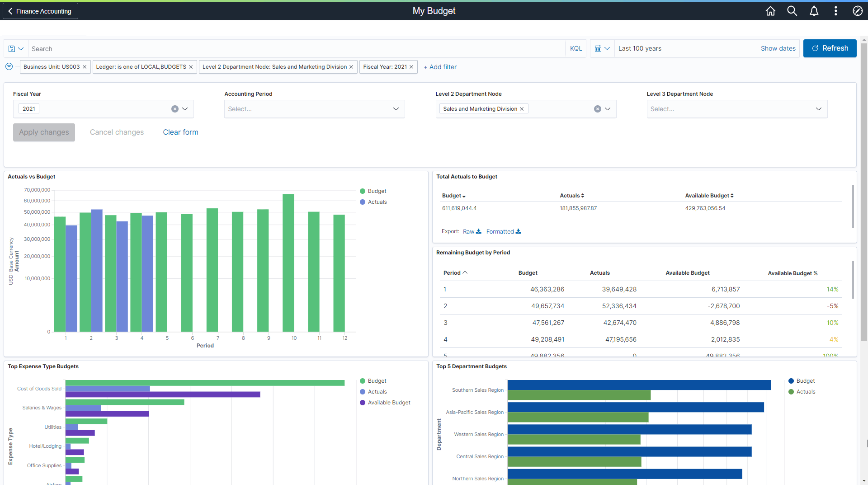Toggle Available Budget in Expense Type legend
Screen dimensions: 868x488
(x=388, y=403)
